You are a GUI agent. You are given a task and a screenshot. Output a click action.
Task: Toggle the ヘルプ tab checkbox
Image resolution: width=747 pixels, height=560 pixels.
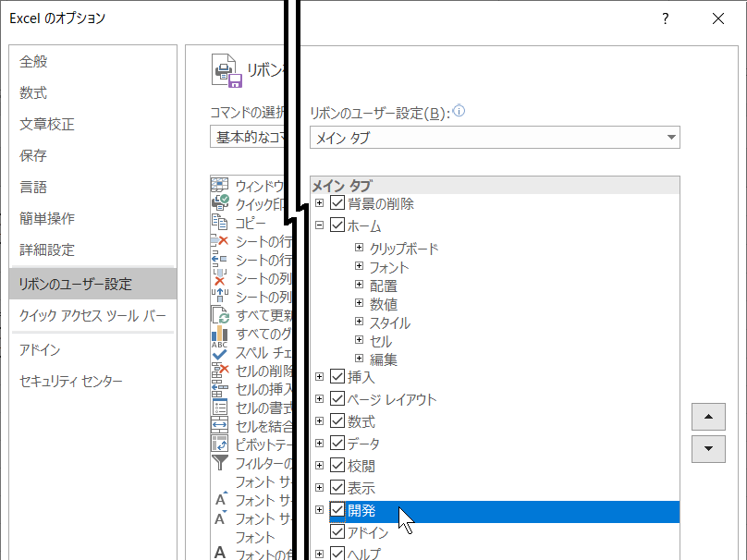[337, 554]
